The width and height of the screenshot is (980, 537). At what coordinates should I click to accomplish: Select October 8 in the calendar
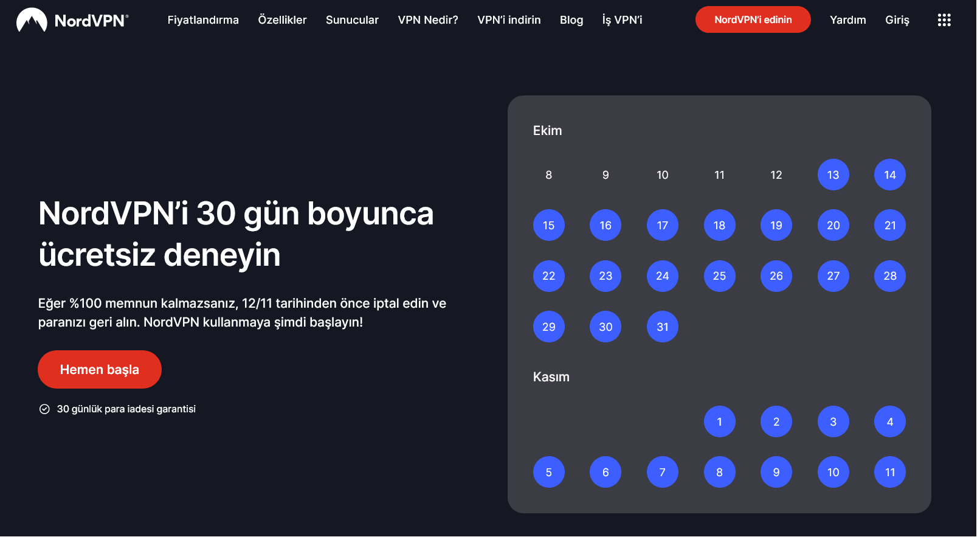pos(548,175)
